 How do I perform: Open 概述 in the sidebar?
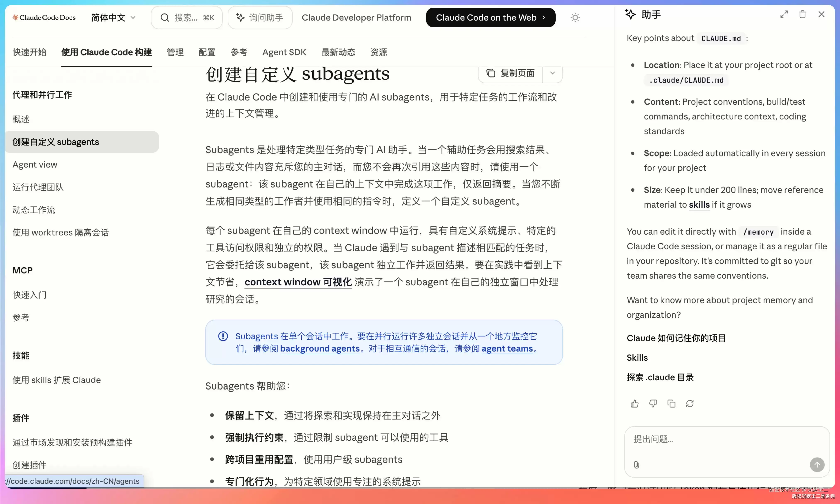(21, 119)
